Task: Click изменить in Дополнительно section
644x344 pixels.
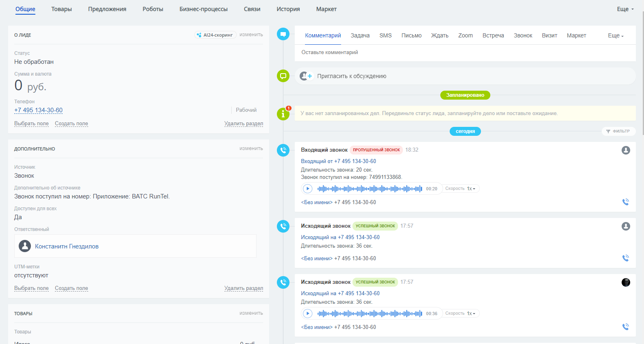Action: (251, 149)
